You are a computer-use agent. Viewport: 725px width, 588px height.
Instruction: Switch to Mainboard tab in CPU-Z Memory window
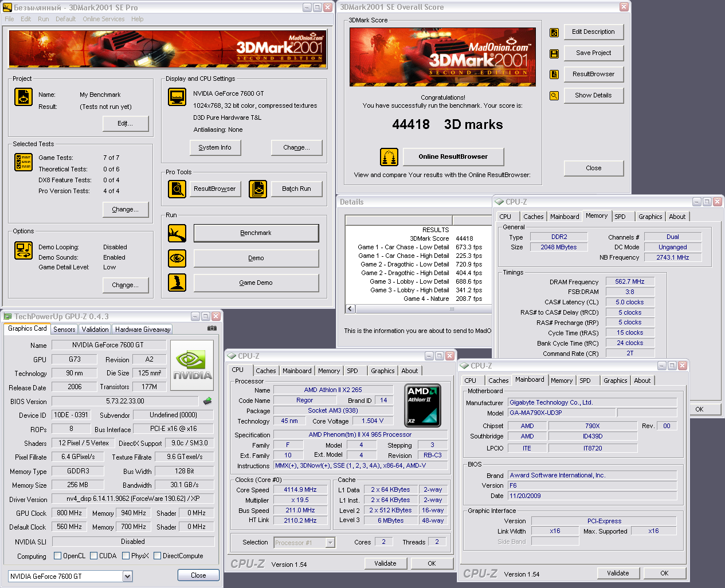pyautogui.click(x=565, y=217)
